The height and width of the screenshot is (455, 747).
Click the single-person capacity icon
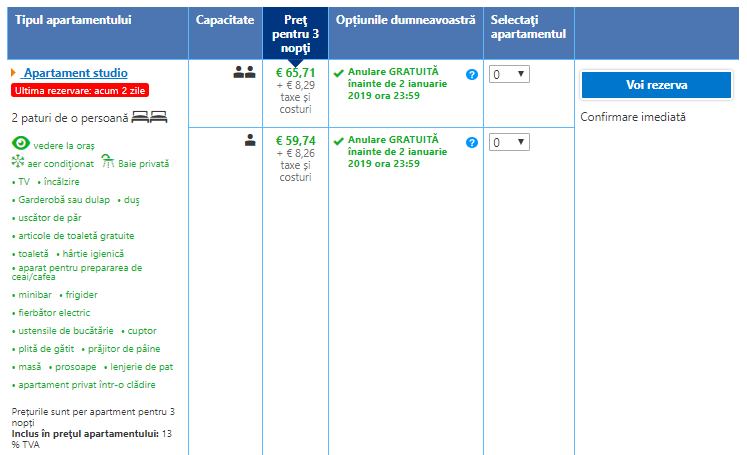point(250,141)
